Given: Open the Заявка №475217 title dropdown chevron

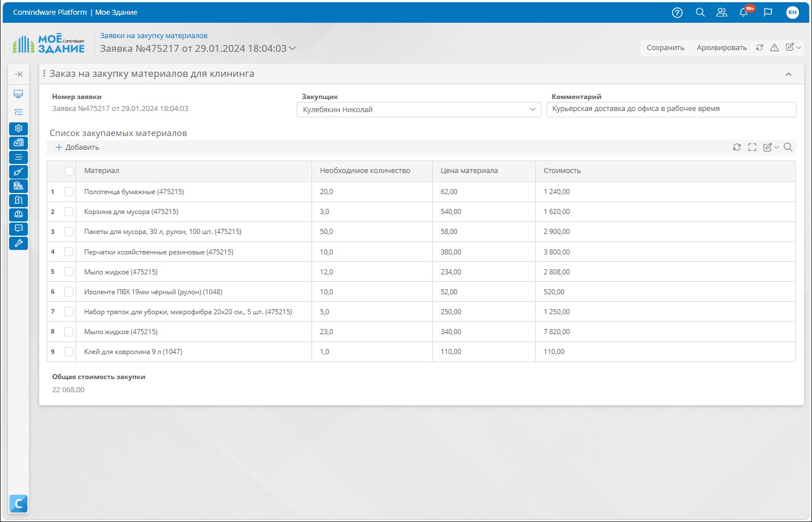Looking at the screenshot, I should [x=293, y=49].
